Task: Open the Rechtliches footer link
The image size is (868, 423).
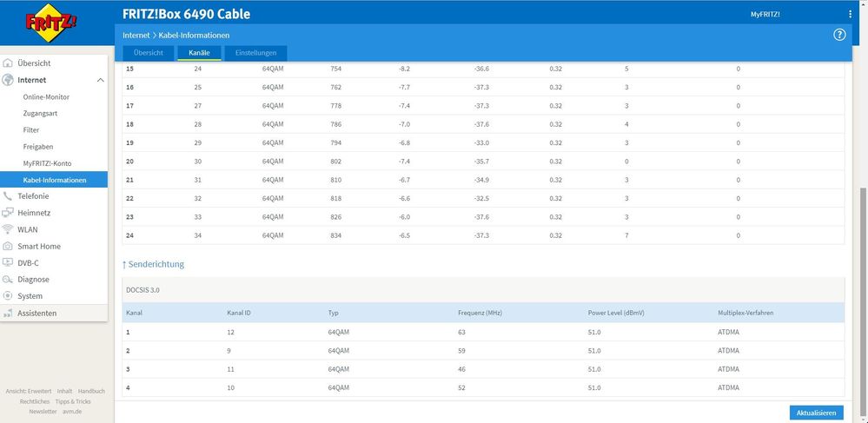Action: pyautogui.click(x=35, y=401)
